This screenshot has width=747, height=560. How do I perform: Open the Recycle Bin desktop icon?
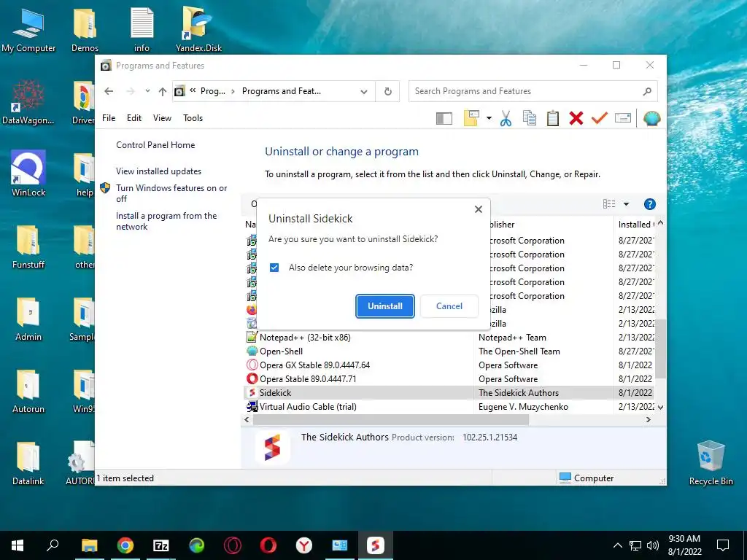711,462
